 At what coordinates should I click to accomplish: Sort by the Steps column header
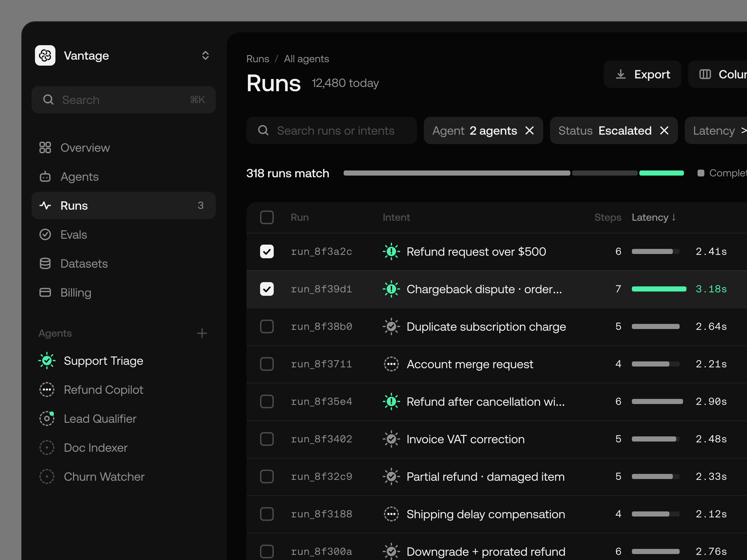click(x=608, y=217)
